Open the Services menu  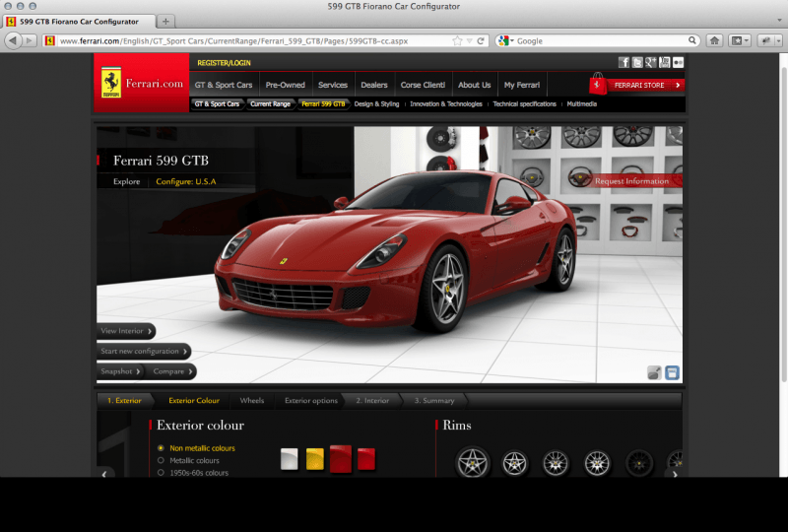tap(333, 85)
